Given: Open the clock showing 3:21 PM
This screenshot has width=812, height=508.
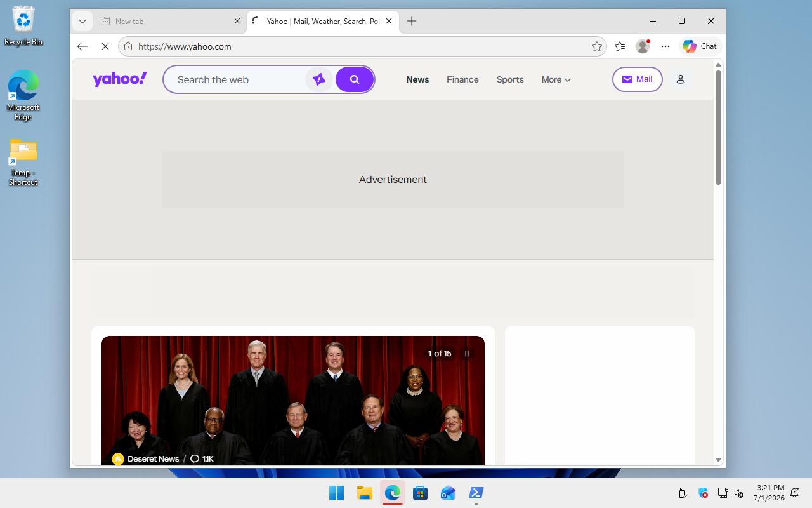Looking at the screenshot, I should coord(769,493).
